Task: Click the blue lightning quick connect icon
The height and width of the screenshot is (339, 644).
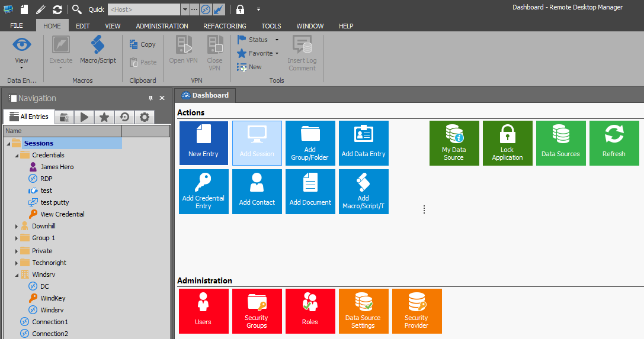Action: click(x=219, y=9)
